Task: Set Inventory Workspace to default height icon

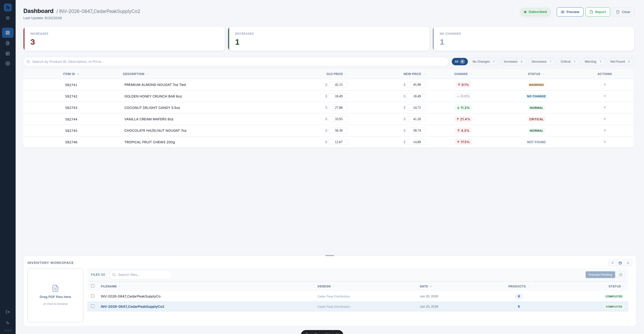Action: click(620, 263)
